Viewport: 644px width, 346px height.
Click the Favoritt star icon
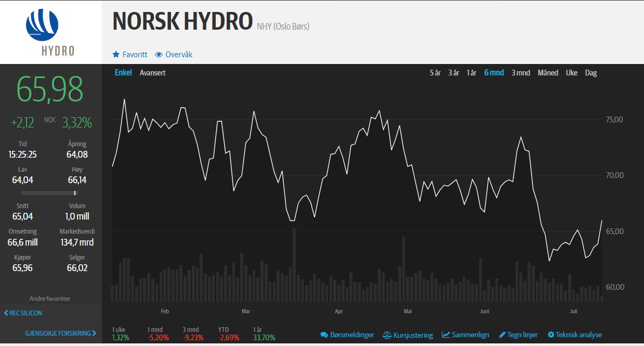(x=116, y=54)
